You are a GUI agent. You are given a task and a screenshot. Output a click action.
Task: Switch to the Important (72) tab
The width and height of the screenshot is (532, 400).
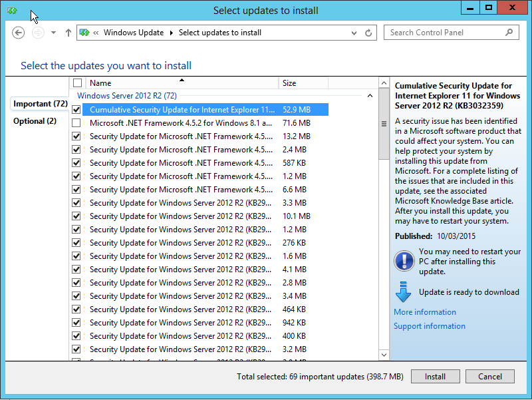(41, 104)
